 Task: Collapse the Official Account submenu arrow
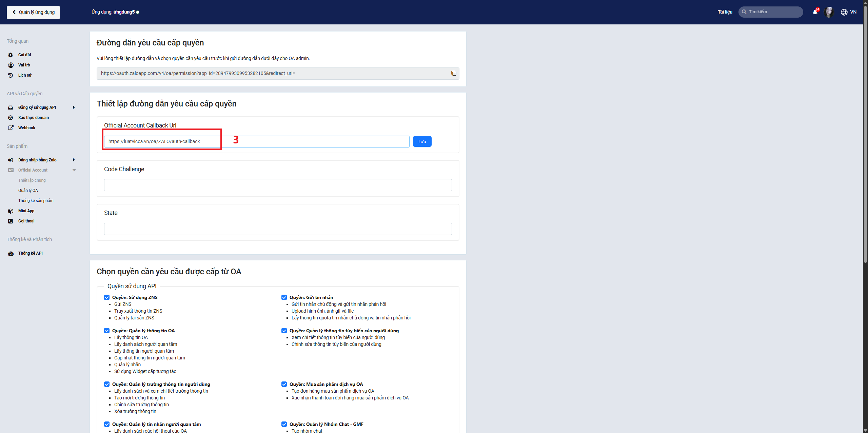(74, 170)
